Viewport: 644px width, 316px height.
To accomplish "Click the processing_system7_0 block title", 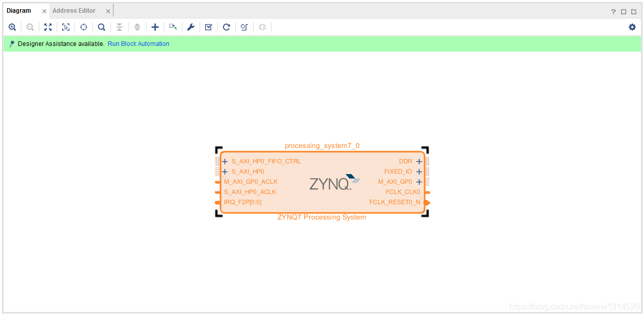I will point(322,145).
